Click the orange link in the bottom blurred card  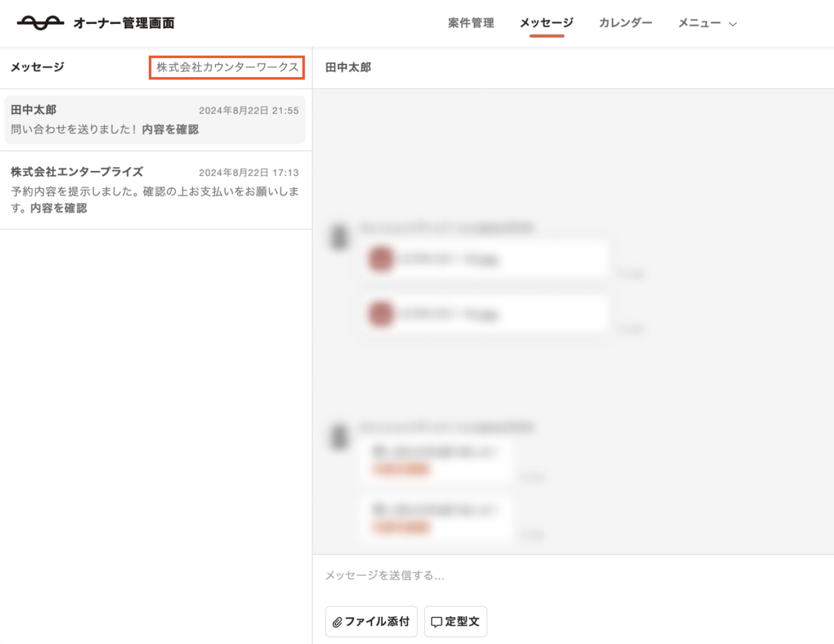coord(401,527)
